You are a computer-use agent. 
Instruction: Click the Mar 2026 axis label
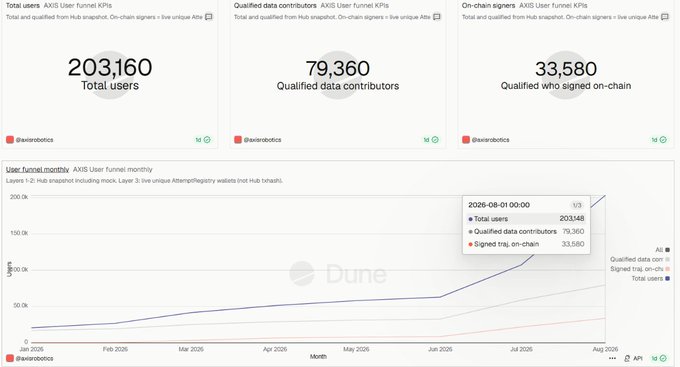click(x=191, y=349)
